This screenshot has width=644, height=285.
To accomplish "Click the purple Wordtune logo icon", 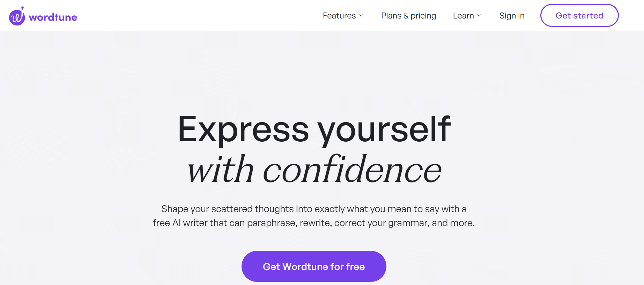I will (17, 17).
